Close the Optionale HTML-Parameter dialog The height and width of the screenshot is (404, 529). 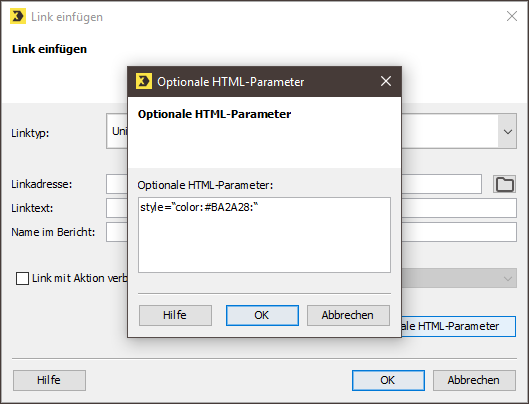click(x=386, y=81)
